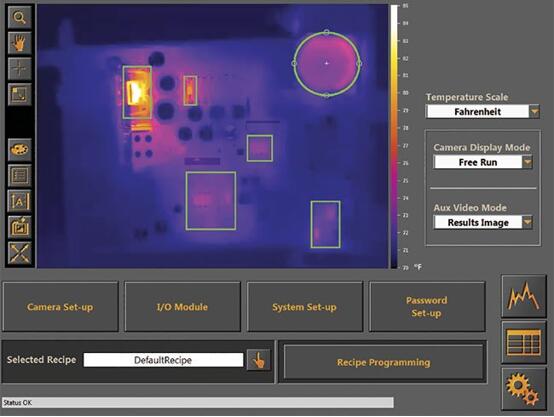Expand the Camera Display Mode dropdown

point(527,162)
